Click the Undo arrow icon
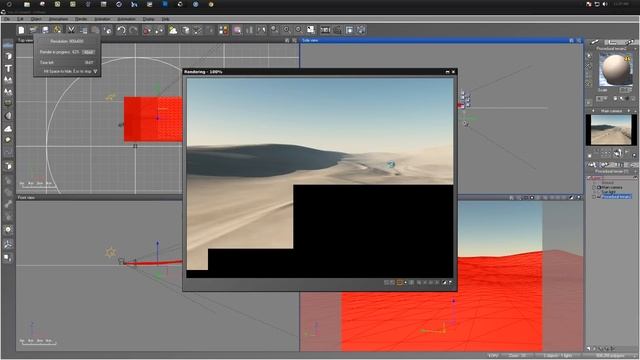Screen dimensions: 640x360 [x=121, y=30]
